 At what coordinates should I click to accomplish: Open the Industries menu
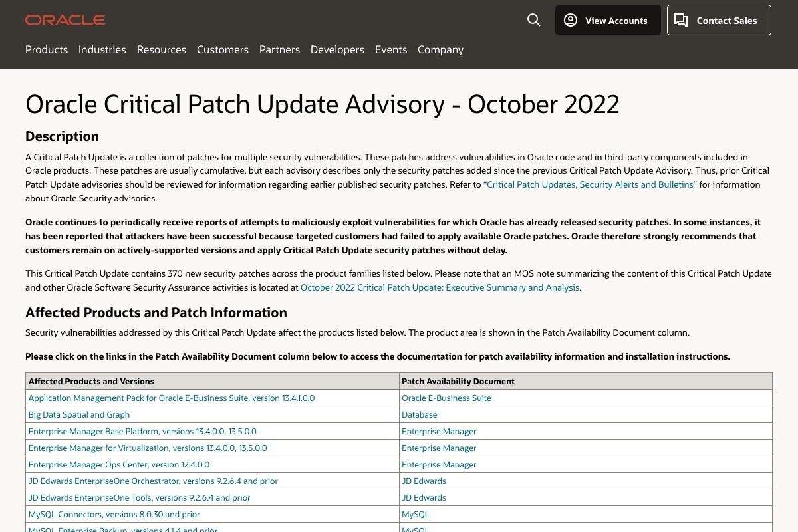pos(102,49)
